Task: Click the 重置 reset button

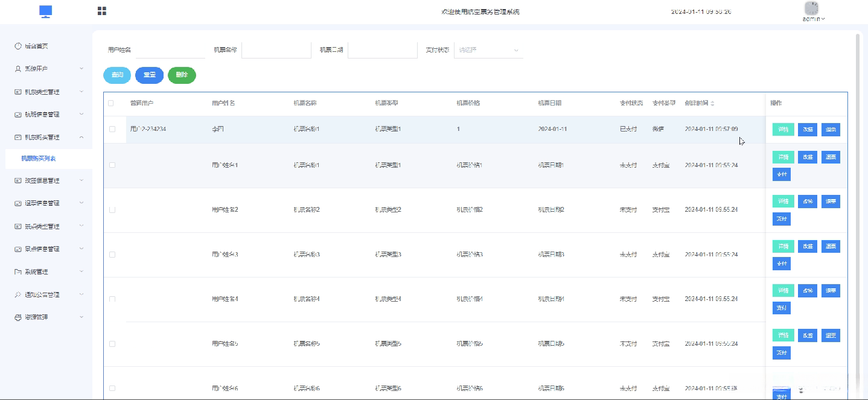Action: (x=150, y=75)
